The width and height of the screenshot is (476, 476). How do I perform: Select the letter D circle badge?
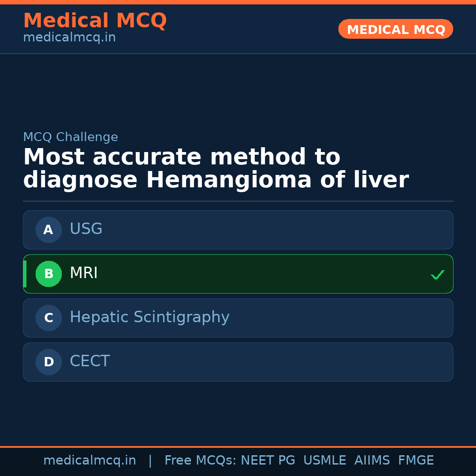48,362
